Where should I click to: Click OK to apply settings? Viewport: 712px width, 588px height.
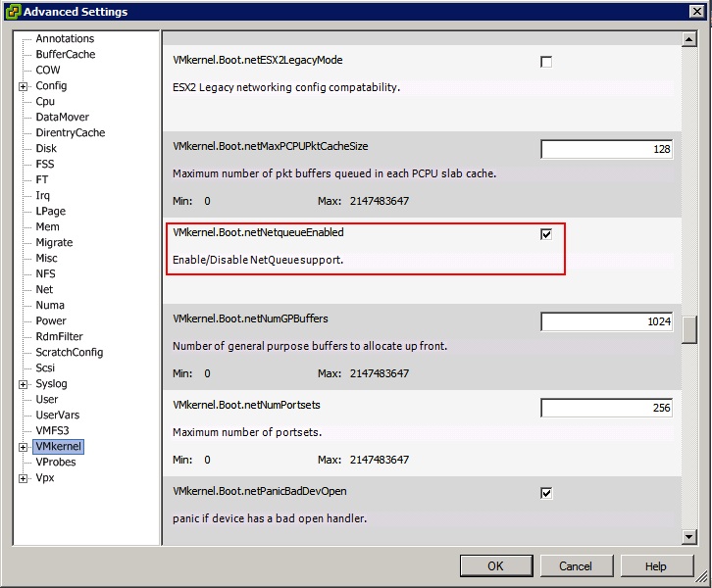click(x=496, y=565)
